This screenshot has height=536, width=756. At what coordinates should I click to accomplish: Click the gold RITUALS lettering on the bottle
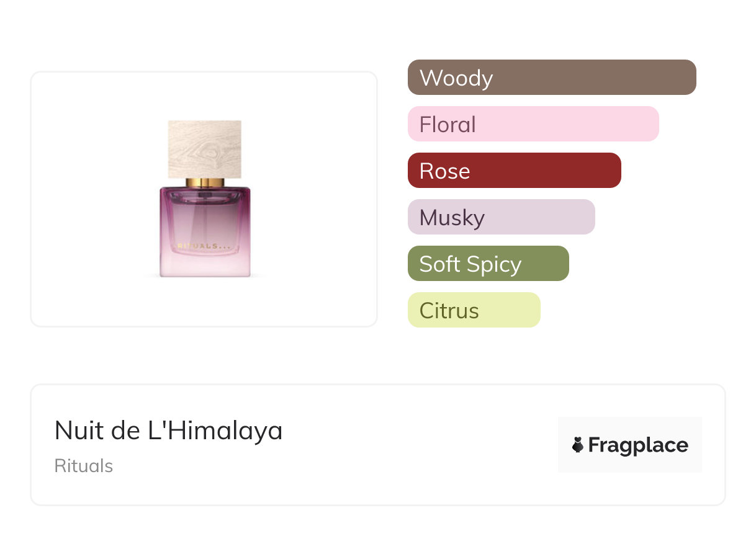point(199,246)
